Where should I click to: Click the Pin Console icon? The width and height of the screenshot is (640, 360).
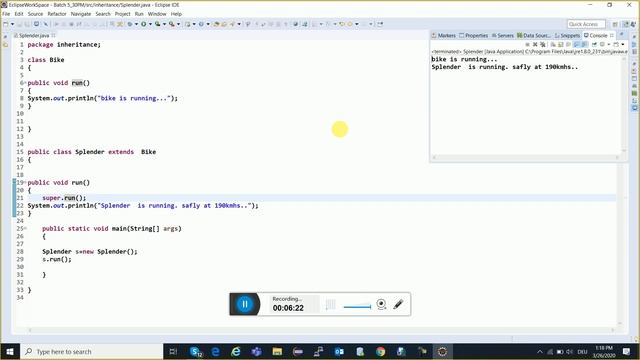[x=594, y=44]
